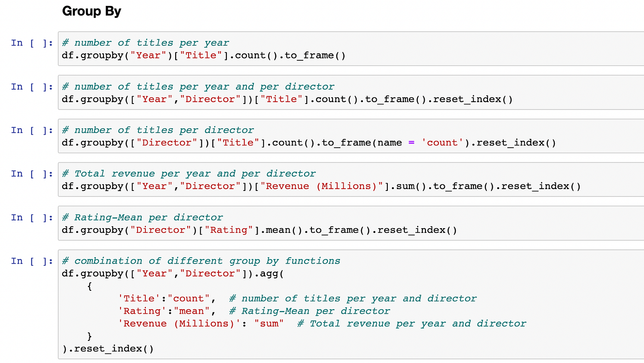
Task: Click the comment "# Rating-Mean per director"
Action: [x=142, y=217]
